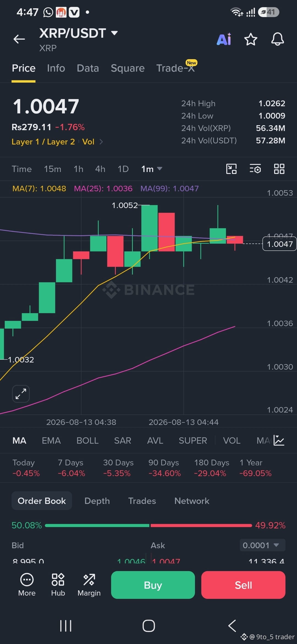Switch to the Trades tab
This screenshot has height=644, width=297.
pos(142,501)
